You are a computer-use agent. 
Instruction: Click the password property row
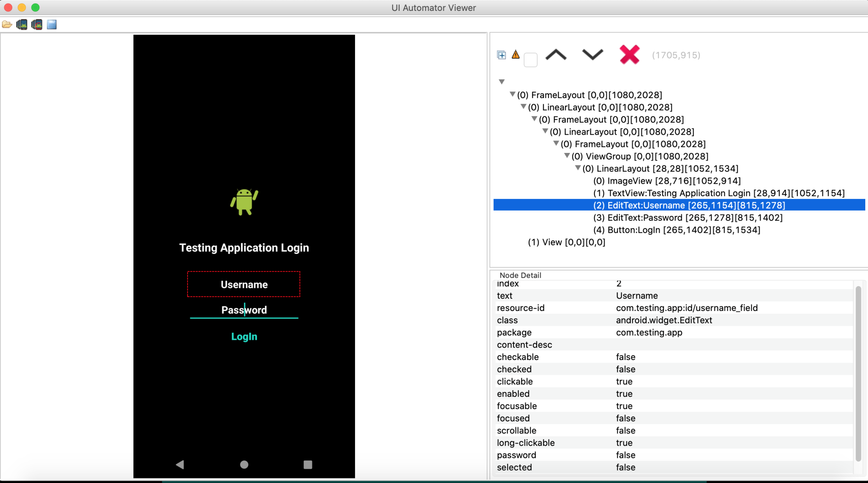(674, 455)
